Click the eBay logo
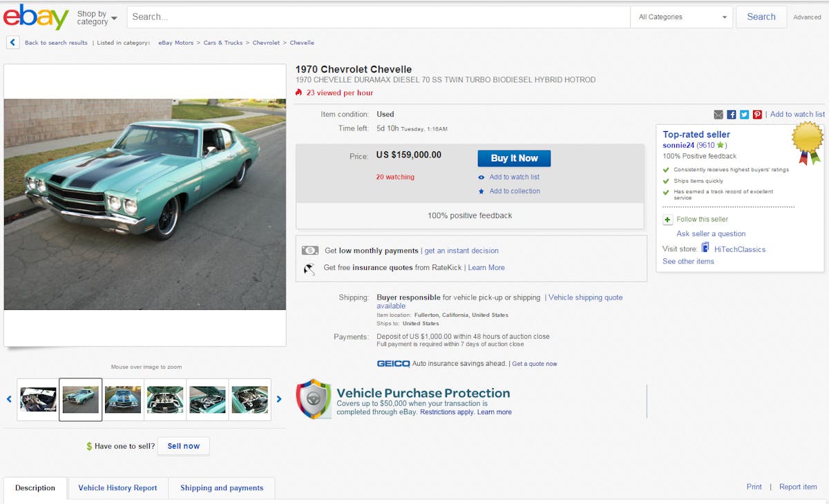The width and height of the screenshot is (829, 504). pos(36,17)
